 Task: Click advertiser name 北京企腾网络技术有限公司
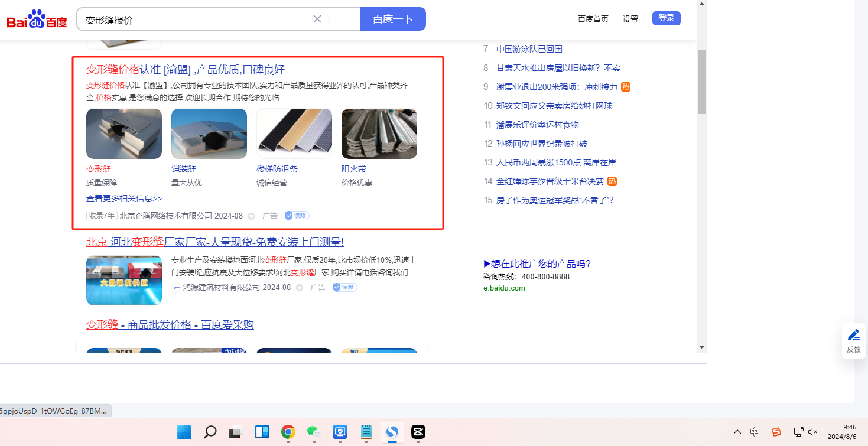click(x=166, y=216)
